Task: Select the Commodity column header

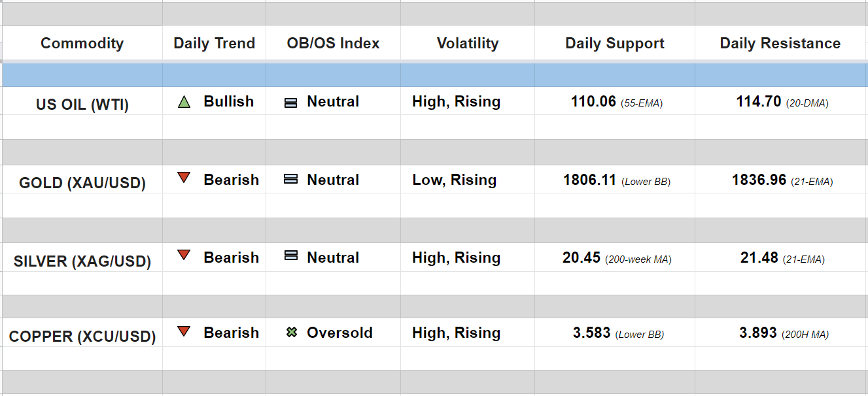Action: (x=82, y=44)
